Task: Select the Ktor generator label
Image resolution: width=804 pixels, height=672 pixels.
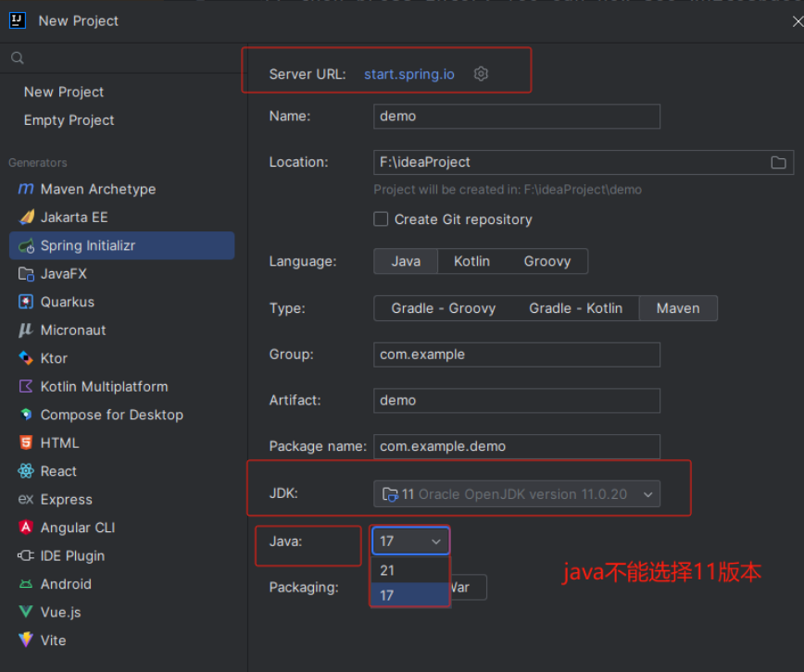Action: coord(54,358)
